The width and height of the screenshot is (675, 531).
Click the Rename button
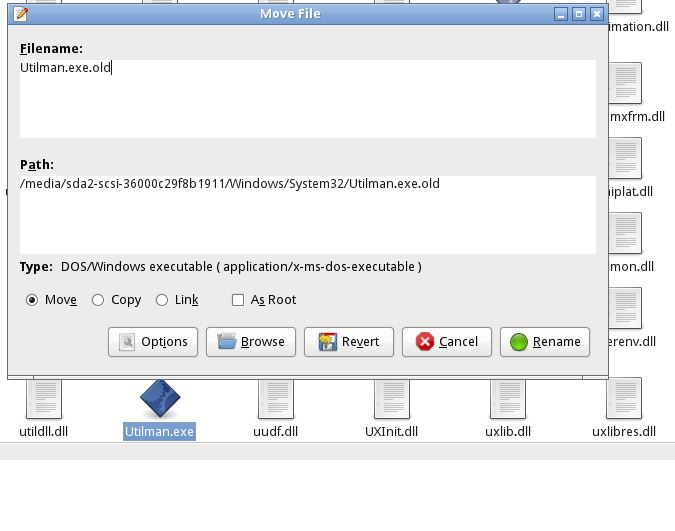pos(545,342)
